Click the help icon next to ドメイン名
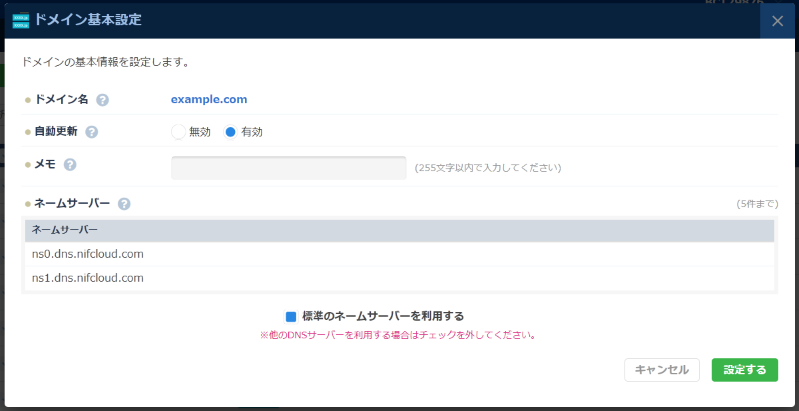 coord(102,100)
